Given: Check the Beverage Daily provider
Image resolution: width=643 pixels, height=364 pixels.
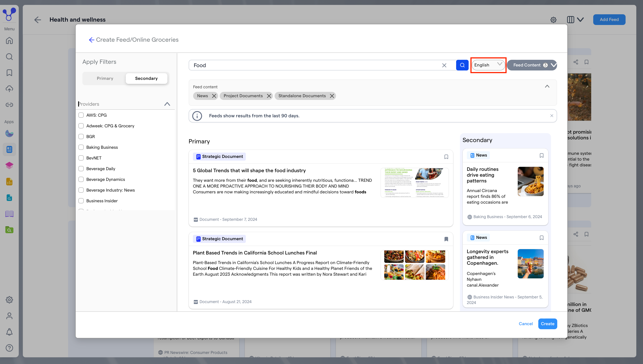Looking at the screenshot, I should point(81,169).
